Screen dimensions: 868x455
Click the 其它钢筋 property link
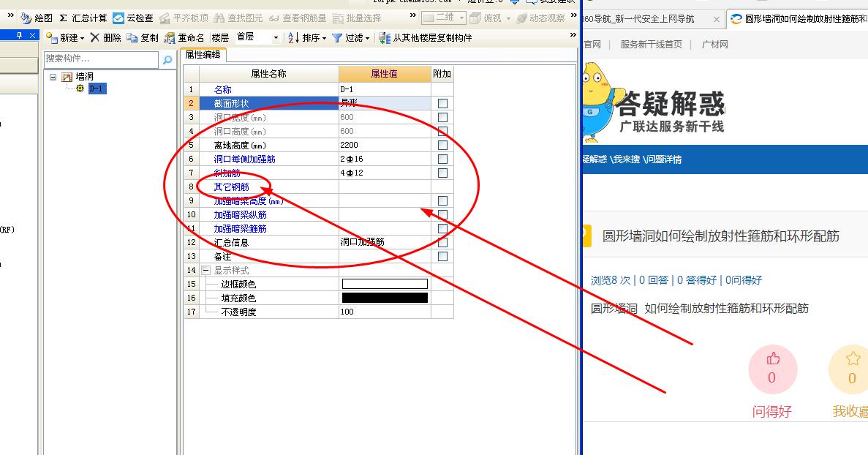click(x=231, y=187)
